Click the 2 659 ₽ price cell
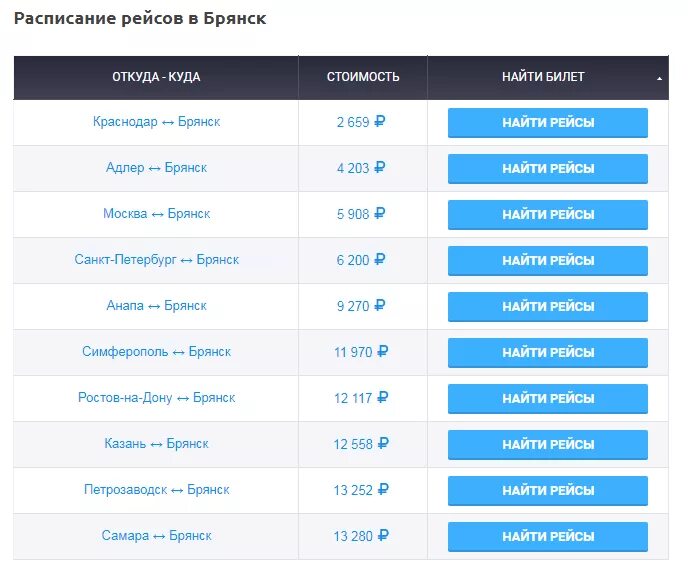 point(361,123)
